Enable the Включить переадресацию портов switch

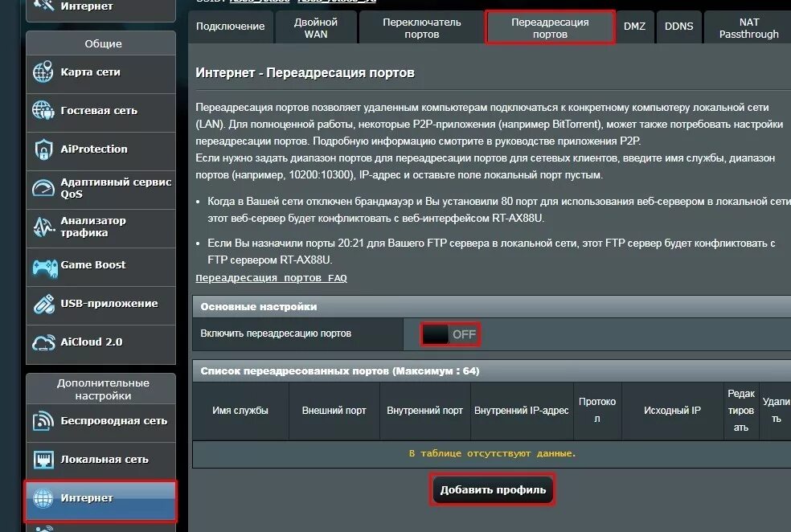[x=450, y=334]
